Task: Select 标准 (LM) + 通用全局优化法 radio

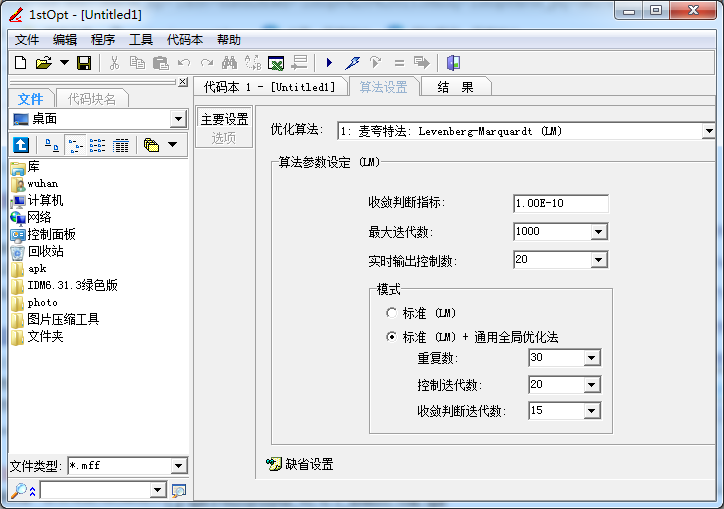Action: (x=391, y=337)
